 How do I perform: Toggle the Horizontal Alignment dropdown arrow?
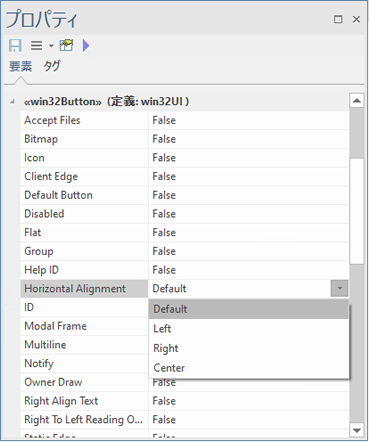339,288
